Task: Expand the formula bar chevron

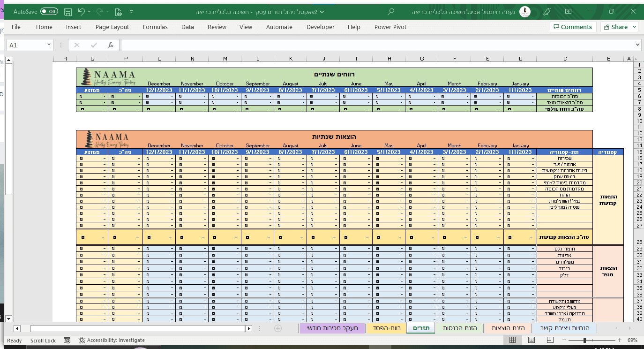Action: coord(637,45)
